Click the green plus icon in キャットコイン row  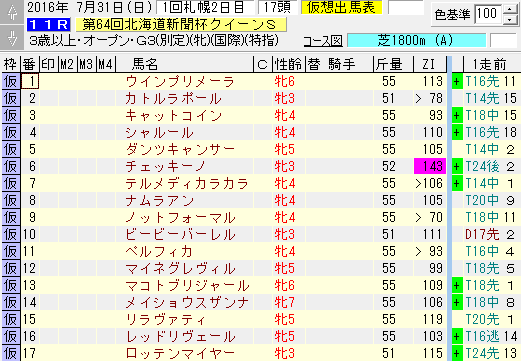click(x=457, y=115)
